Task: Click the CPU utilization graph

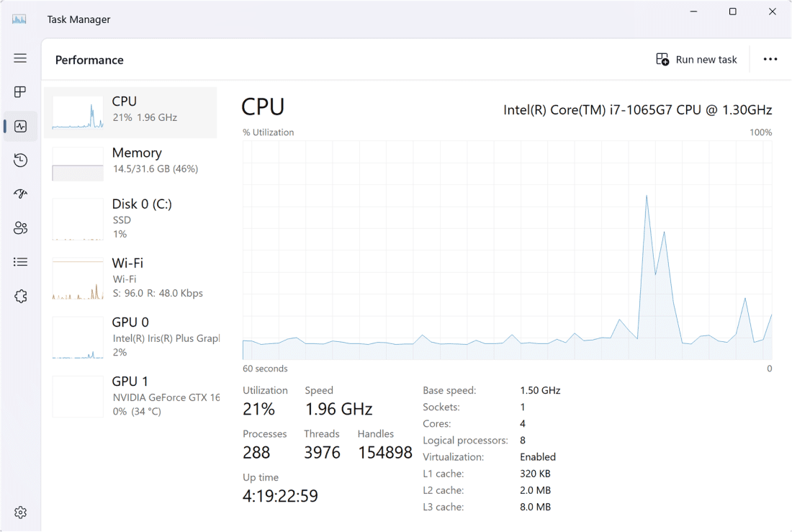Action: (x=507, y=250)
